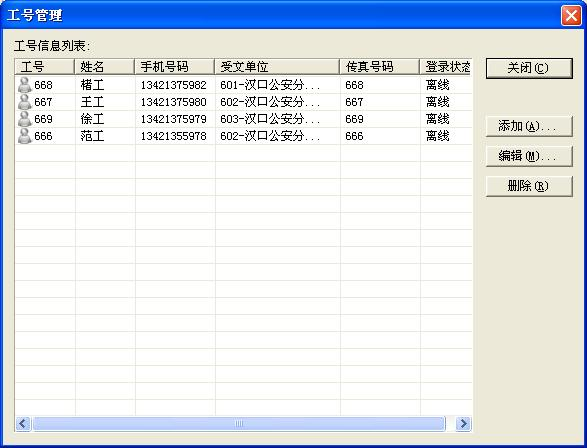Sort by the 姓名 column header
Viewport: 587px width, 448px height.
tap(104, 67)
